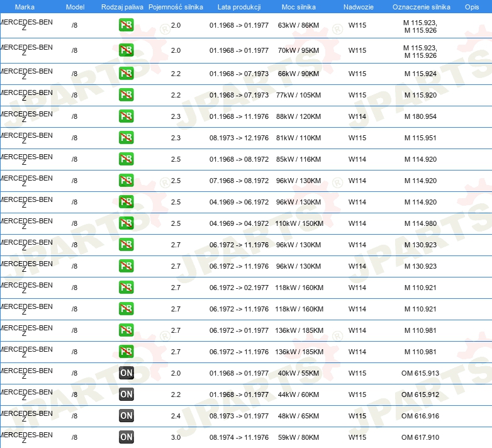Click the ON diesel icon for OM 615.913
The height and width of the screenshot is (448, 492).
click(x=126, y=373)
